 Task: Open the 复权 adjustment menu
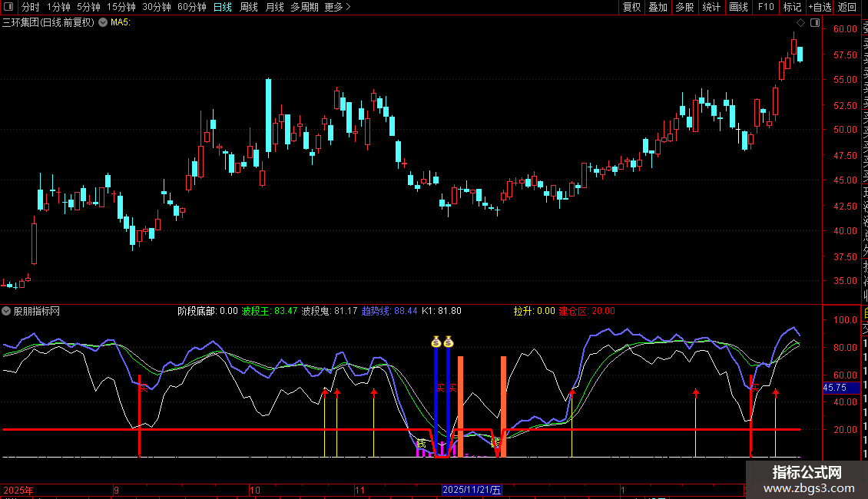[x=631, y=7]
